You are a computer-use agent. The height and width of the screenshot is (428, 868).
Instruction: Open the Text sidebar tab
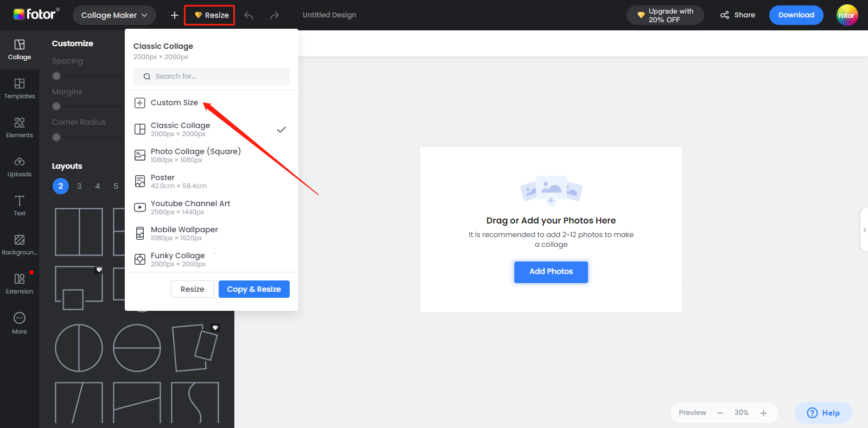[x=20, y=206]
